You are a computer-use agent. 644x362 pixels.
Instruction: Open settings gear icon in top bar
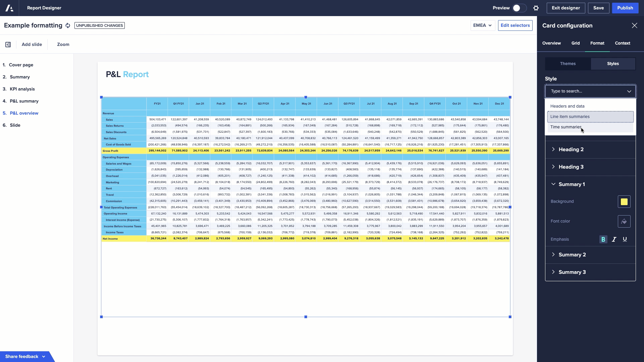click(536, 8)
